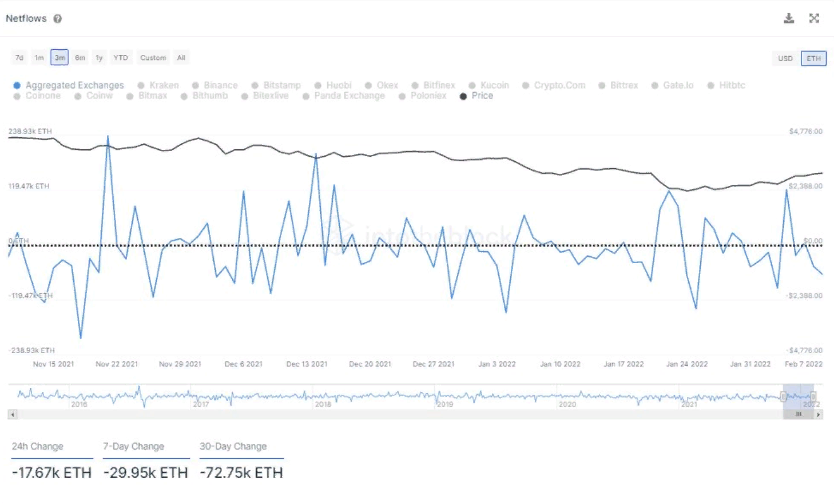Switch to the 1y time range

pyautogui.click(x=99, y=58)
